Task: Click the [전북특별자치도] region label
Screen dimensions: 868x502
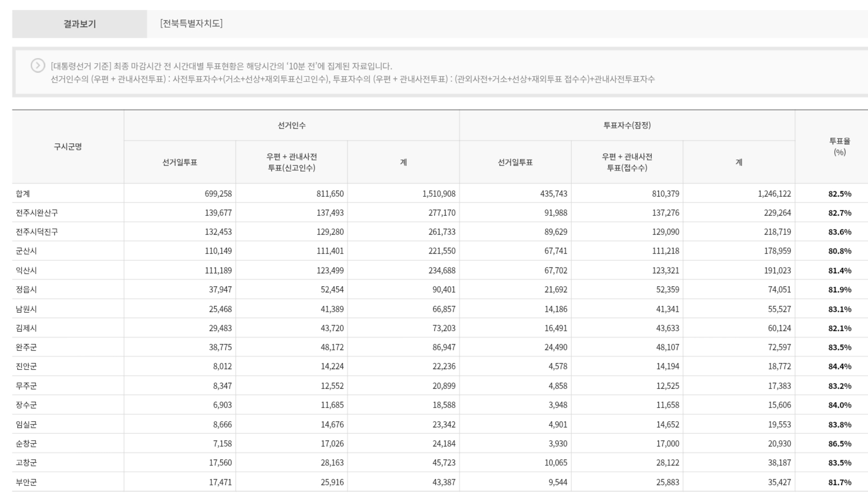Action: coord(191,23)
